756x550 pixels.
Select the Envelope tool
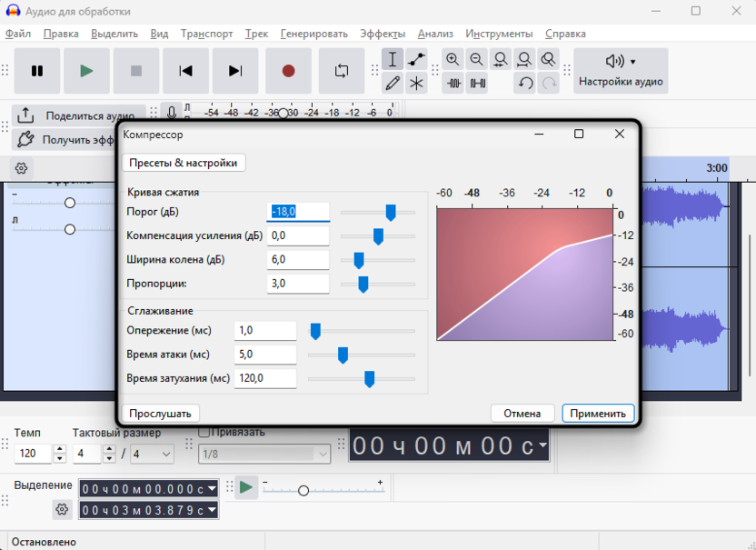416,60
